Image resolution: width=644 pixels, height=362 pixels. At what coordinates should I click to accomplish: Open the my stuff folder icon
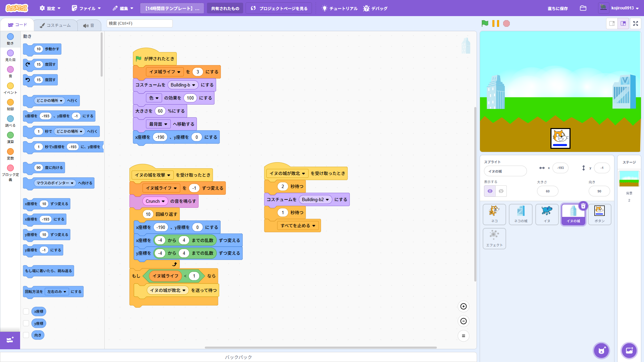583,8
